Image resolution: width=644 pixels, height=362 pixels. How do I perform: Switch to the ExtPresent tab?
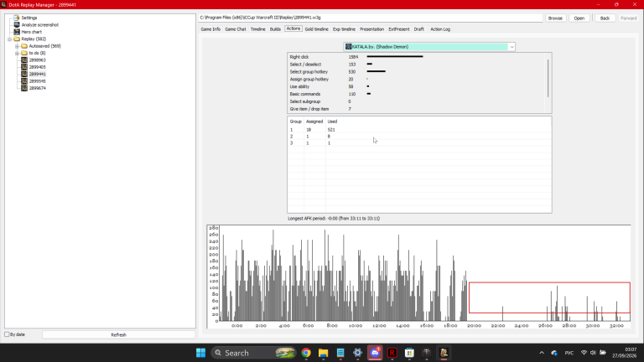pyautogui.click(x=399, y=29)
